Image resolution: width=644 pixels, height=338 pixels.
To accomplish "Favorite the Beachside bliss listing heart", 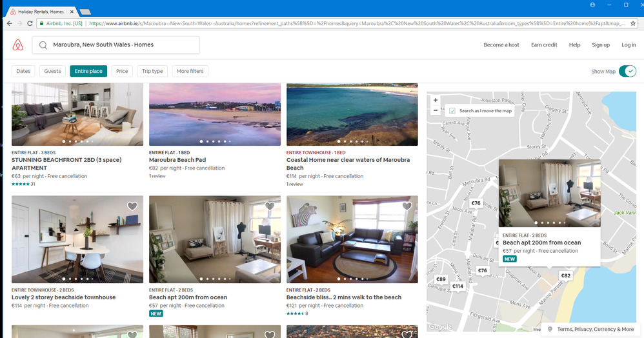I will pyautogui.click(x=407, y=206).
